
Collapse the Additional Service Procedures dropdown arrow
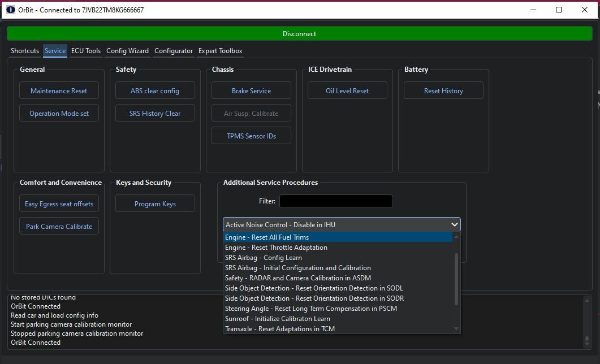tap(454, 224)
